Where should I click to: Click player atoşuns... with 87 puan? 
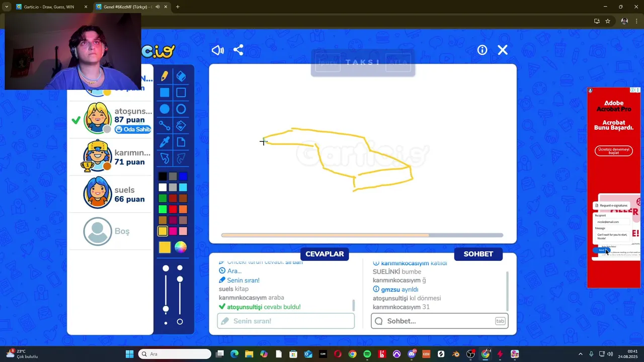click(x=111, y=119)
